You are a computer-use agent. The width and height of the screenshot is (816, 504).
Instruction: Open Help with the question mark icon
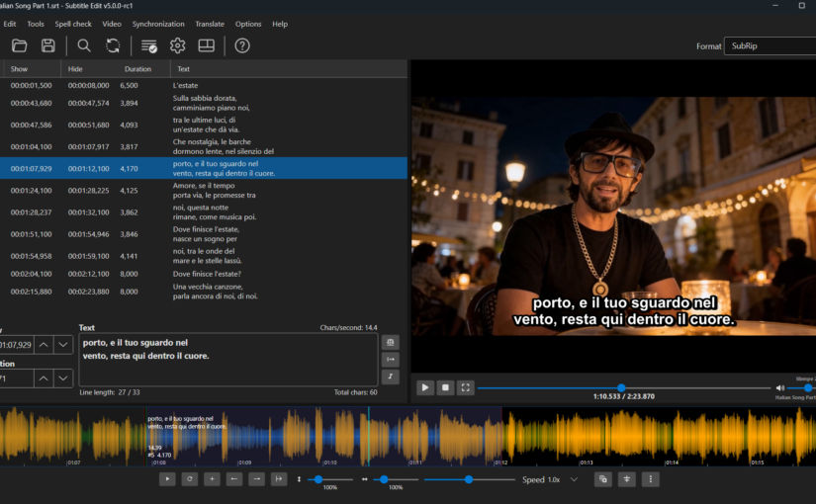click(242, 45)
